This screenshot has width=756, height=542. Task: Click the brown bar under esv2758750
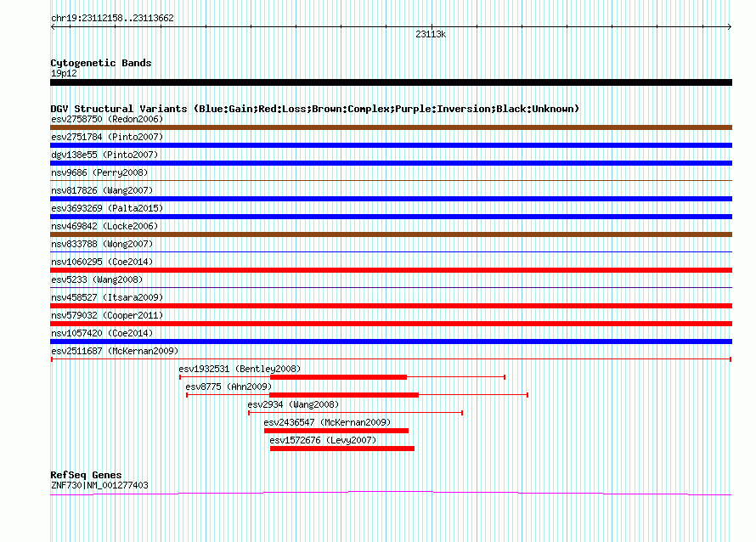tap(391, 127)
